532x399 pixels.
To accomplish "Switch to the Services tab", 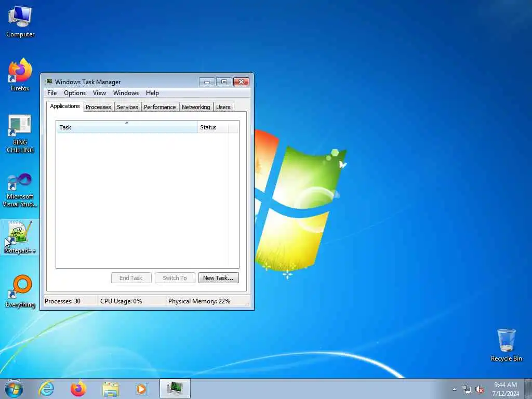I will (x=127, y=107).
